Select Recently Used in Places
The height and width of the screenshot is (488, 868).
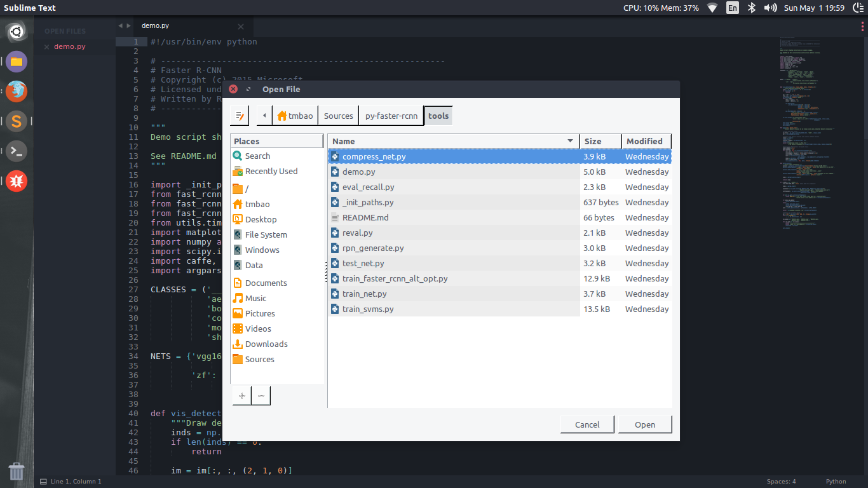(271, 171)
